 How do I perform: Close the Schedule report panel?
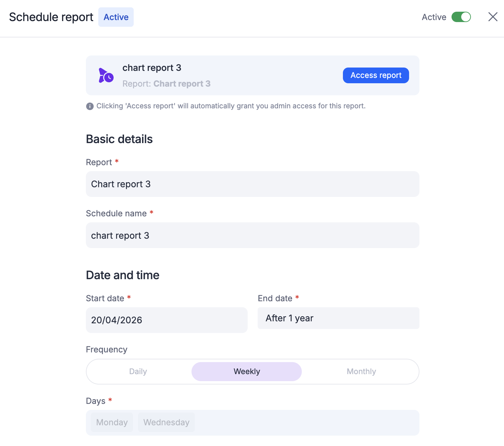pos(493,17)
